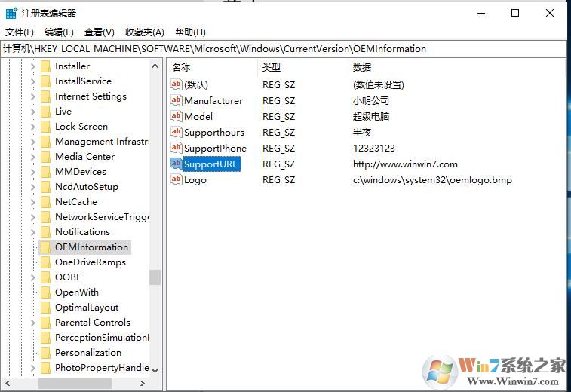Click the Live folder icon
The width and height of the screenshot is (571, 392).
pos(46,112)
